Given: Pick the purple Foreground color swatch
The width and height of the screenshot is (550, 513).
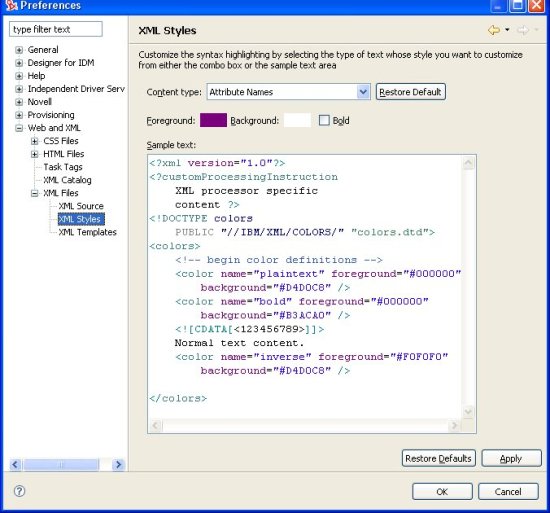Looking at the screenshot, I should click(213, 120).
